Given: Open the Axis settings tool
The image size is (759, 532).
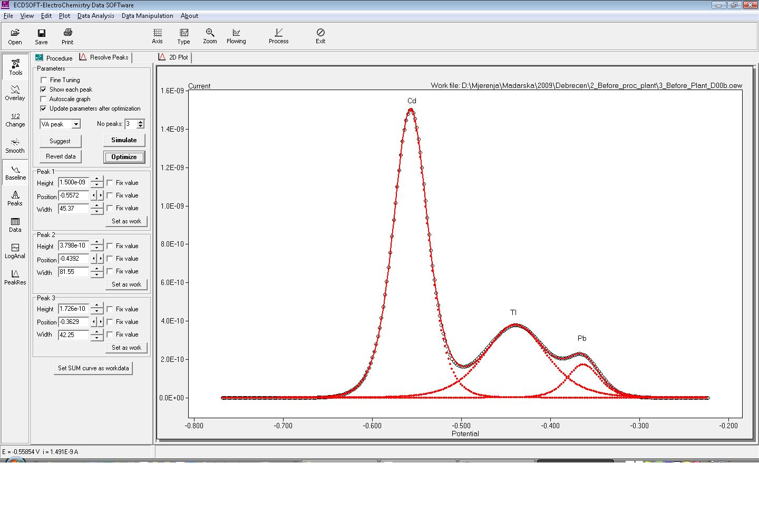Looking at the screenshot, I should point(157,36).
